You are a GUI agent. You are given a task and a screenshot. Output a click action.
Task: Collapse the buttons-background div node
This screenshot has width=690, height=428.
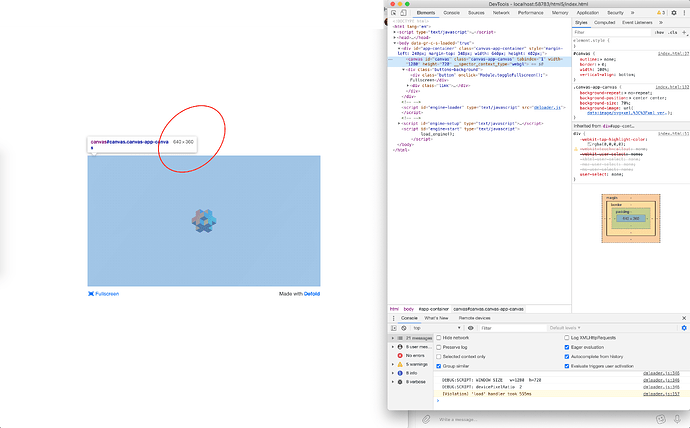pos(404,70)
